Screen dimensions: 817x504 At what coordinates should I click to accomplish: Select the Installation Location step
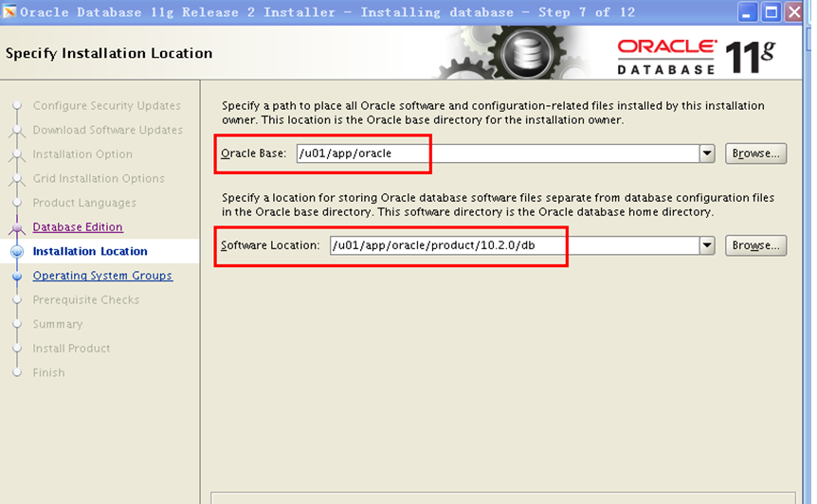pyautogui.click(x=90, y=251)
